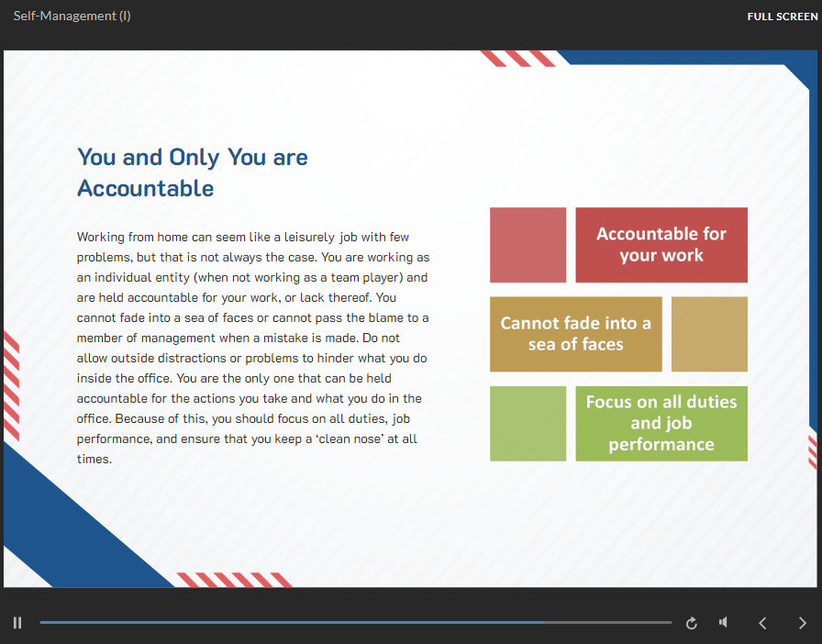Seek to the unplayed end of progress bar
Image resolution: width=822 pixels, height=644 pixels.
click(624, 623)
